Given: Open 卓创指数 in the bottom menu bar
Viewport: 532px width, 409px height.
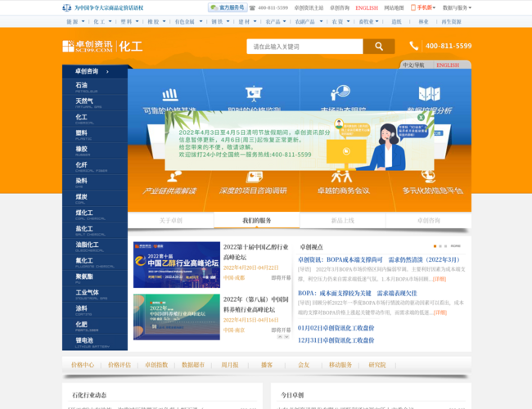Looking at the screenshot, I should coord(156,365).
